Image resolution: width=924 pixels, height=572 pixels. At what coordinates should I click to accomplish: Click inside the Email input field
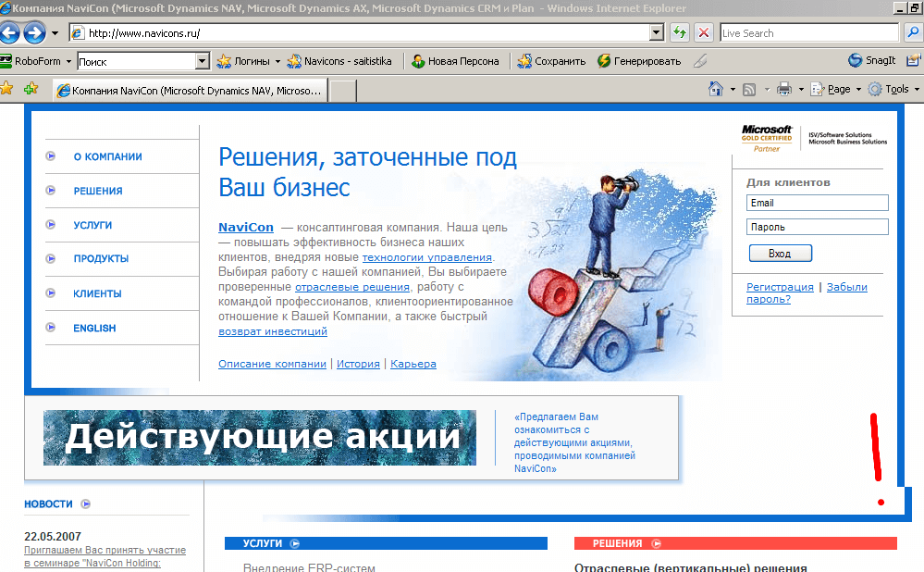817,202
